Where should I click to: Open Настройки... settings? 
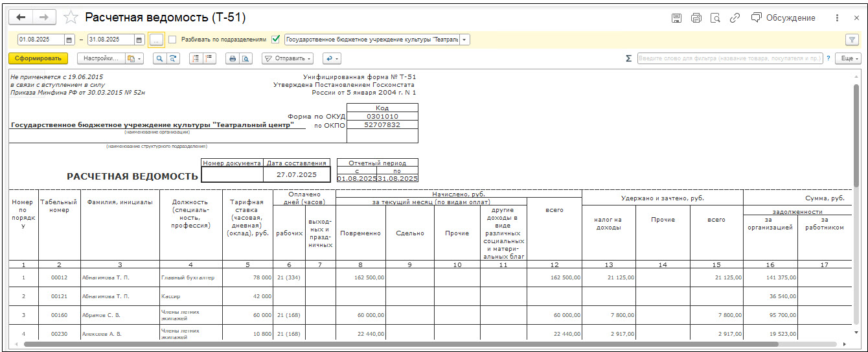tap(101, 58)
